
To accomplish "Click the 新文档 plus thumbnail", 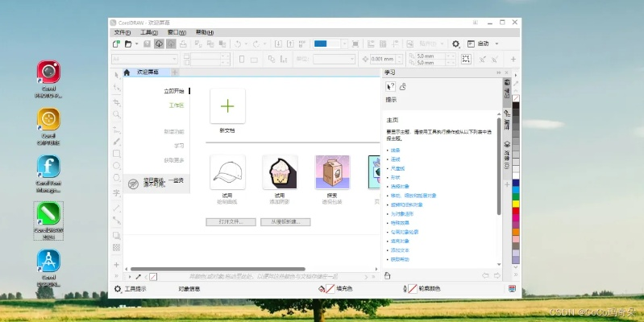I will click(x=227, y=106).
